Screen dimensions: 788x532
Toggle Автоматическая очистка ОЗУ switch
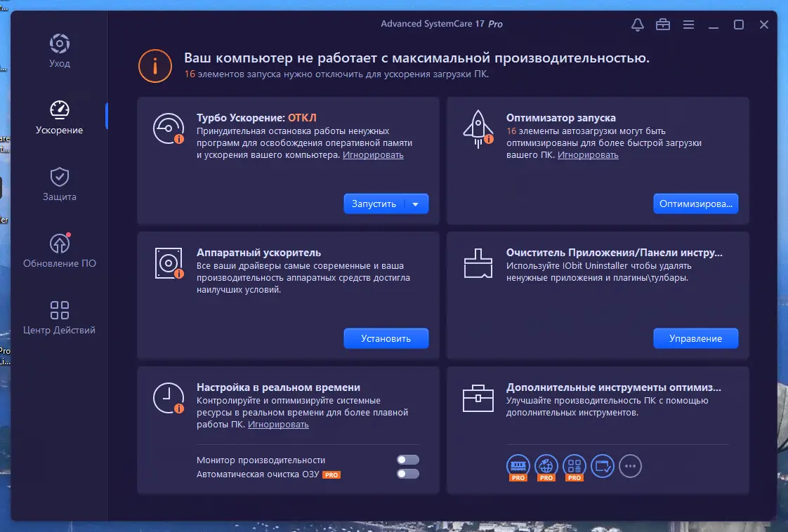408,474
